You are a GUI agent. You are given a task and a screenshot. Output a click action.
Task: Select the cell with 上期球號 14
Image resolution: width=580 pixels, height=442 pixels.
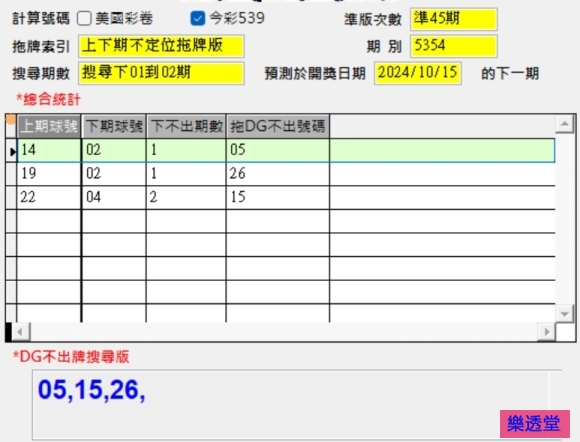[49, 150]
